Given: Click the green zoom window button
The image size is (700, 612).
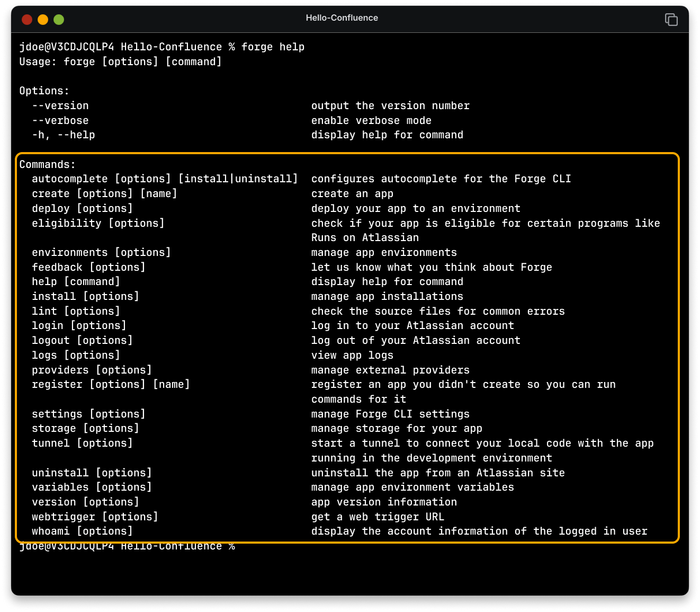Looking at the screenshot, I should (x=59, y=20).
